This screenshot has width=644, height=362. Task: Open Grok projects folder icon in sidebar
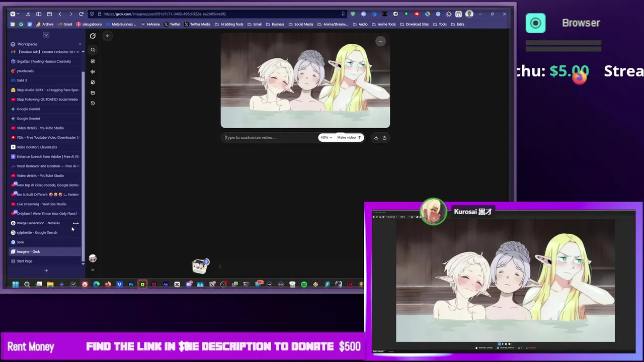point(93,93)
